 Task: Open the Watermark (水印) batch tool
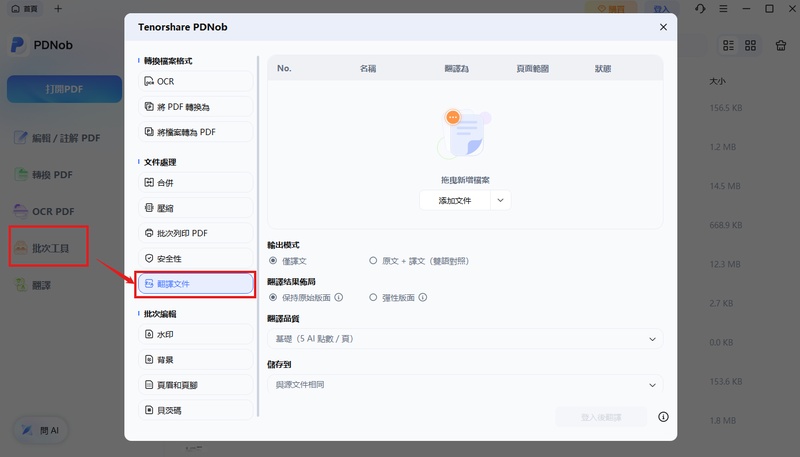pos(195,335)
